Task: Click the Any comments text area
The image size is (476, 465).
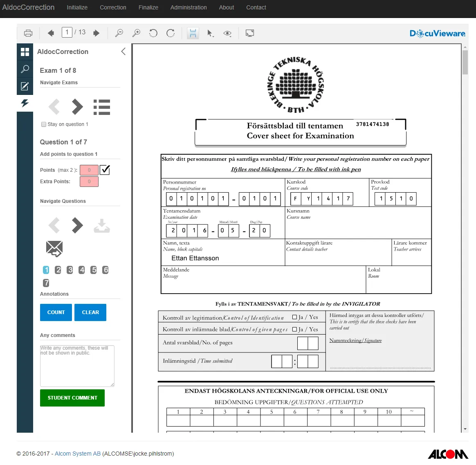Action: (77, 366)
